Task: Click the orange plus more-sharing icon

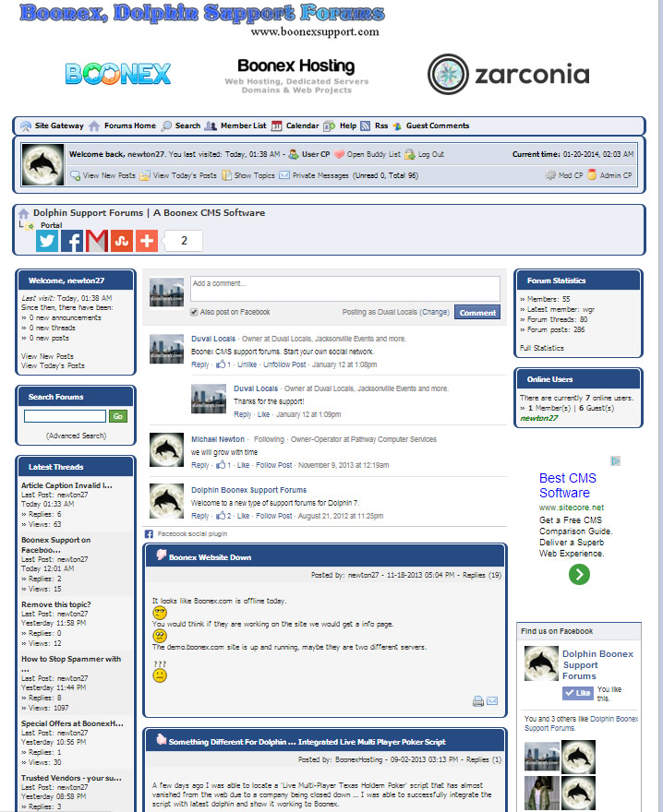Action: (147, 241)
